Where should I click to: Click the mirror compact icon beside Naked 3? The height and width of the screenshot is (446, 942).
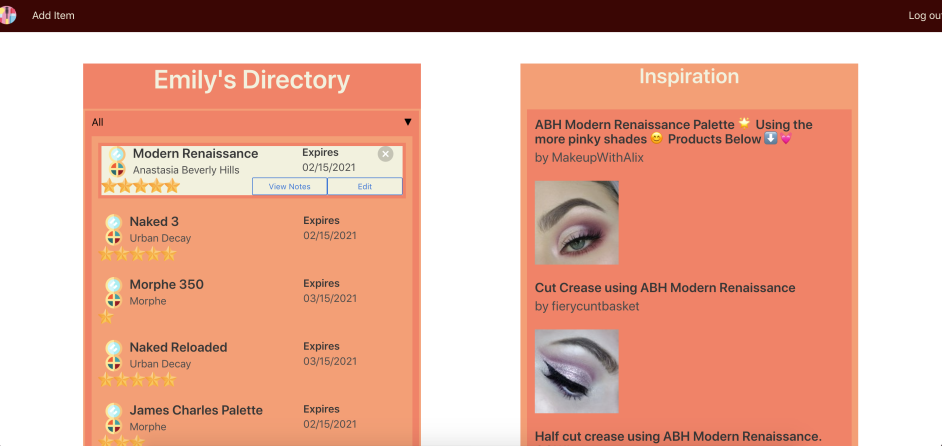click(x=114, y=222)
